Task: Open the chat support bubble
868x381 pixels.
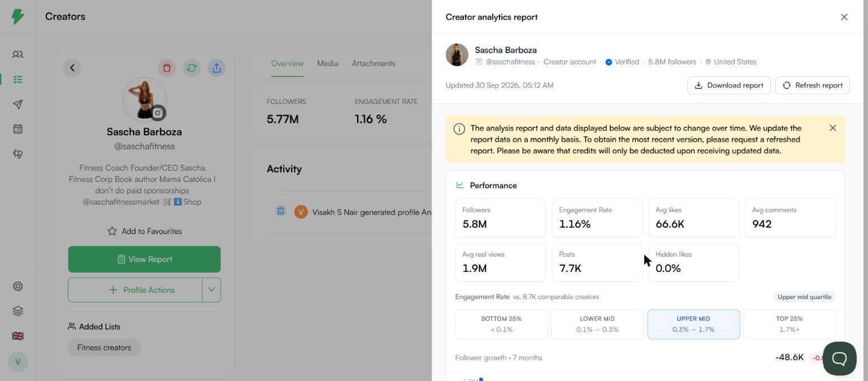Action: point(840,358)
